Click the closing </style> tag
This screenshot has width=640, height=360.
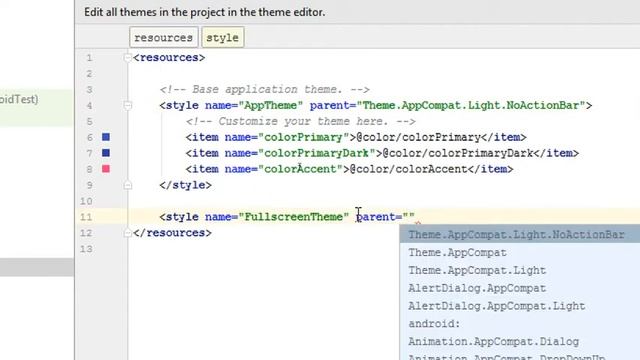[x=186, y=185]
